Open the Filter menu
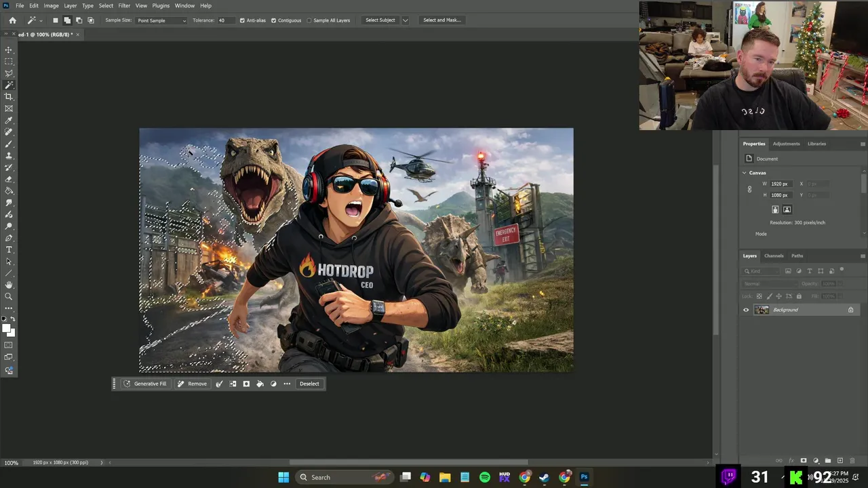 [124, 5]
